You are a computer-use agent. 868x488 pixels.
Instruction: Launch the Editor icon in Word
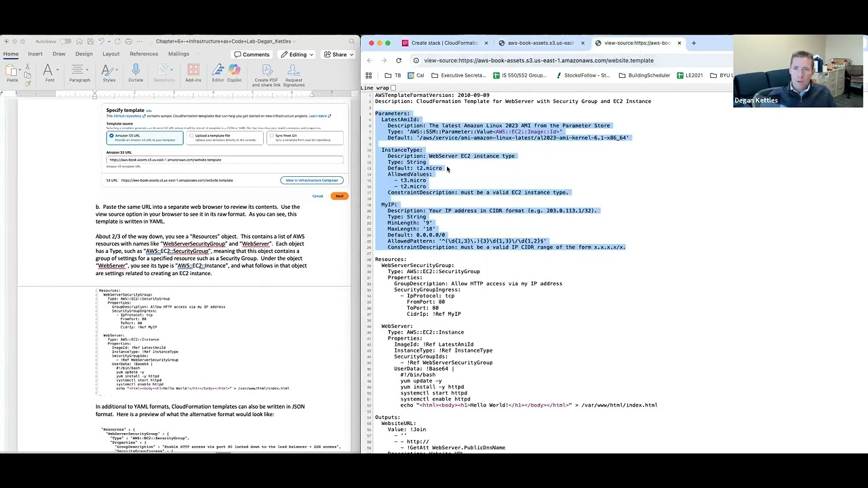(218, 70)
